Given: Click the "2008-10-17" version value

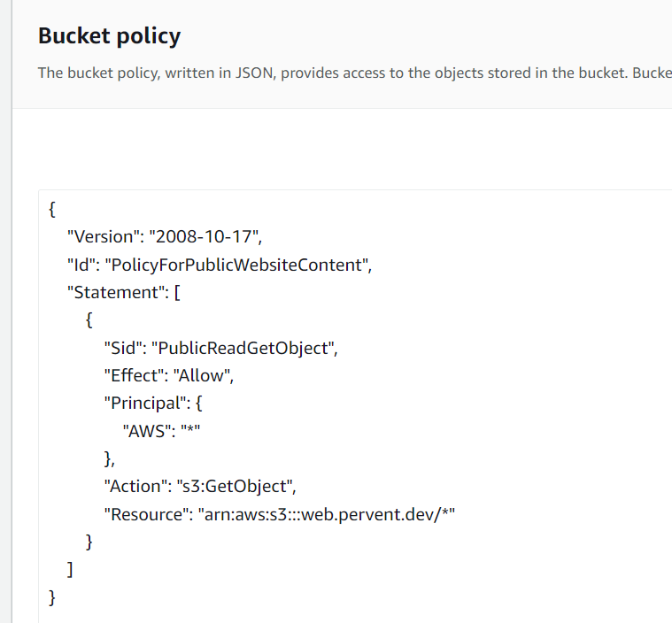Looking at the screenshot, I should (205, 236).
